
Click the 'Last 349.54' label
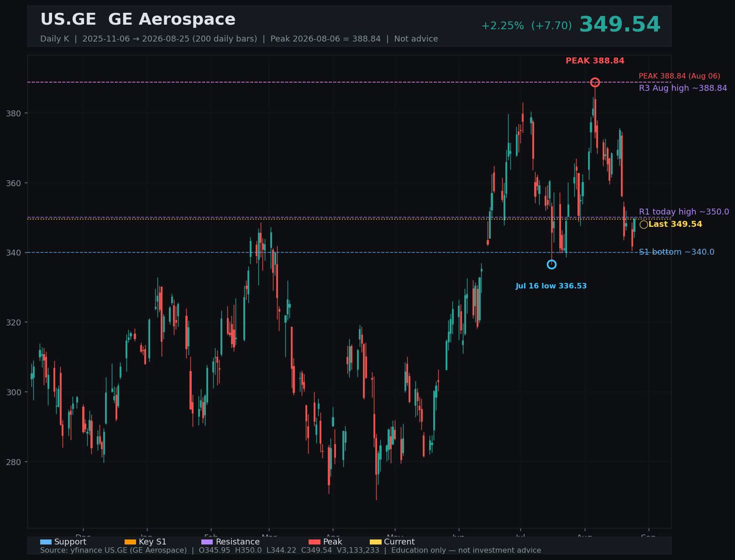click(675, 225)
